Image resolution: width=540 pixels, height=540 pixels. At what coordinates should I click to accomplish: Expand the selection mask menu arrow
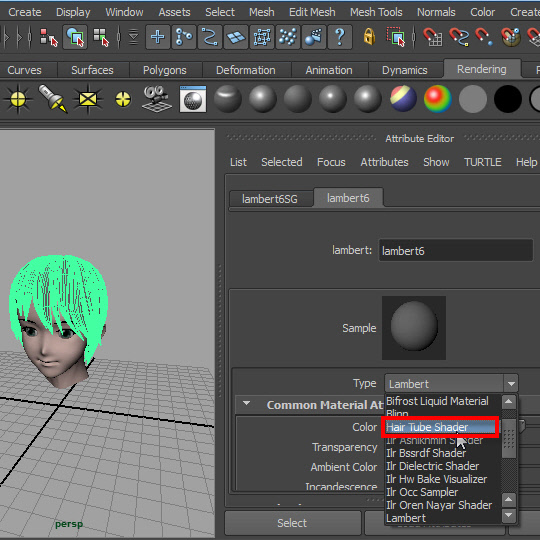tap(134, 37)
